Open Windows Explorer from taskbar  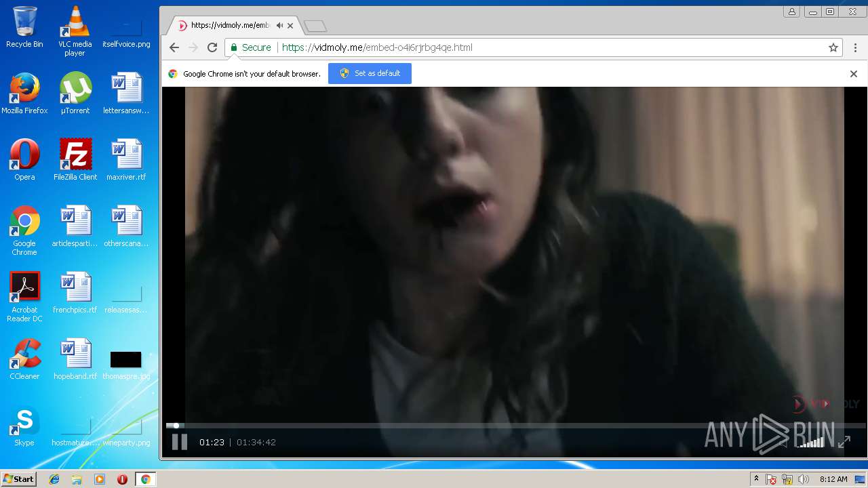tap(77, 479)
